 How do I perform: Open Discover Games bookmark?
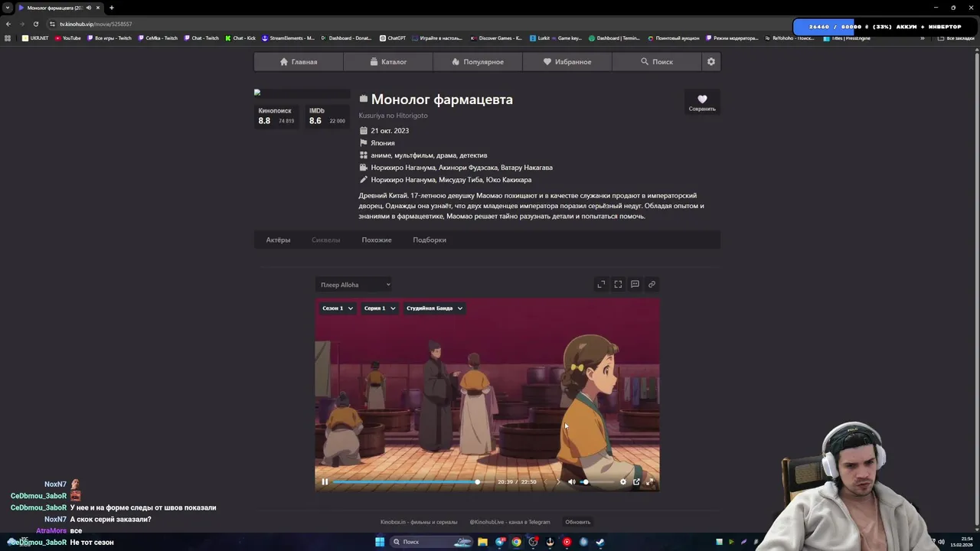[x=496, y=38]
